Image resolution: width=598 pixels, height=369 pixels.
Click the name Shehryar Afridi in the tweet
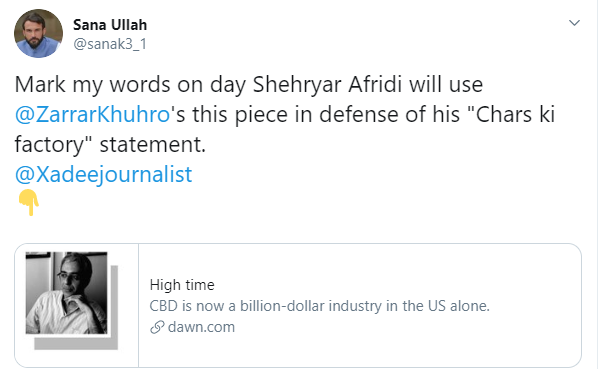[328, 84]
